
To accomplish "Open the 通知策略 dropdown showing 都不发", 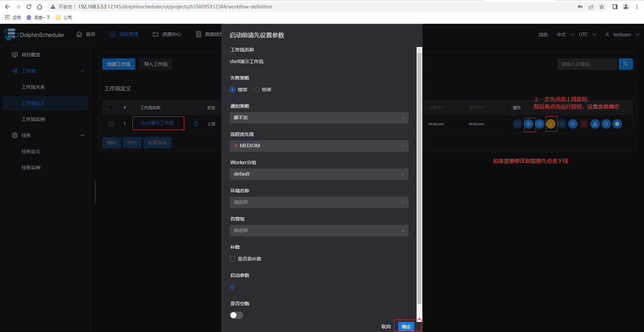I will tap(319, 118).
